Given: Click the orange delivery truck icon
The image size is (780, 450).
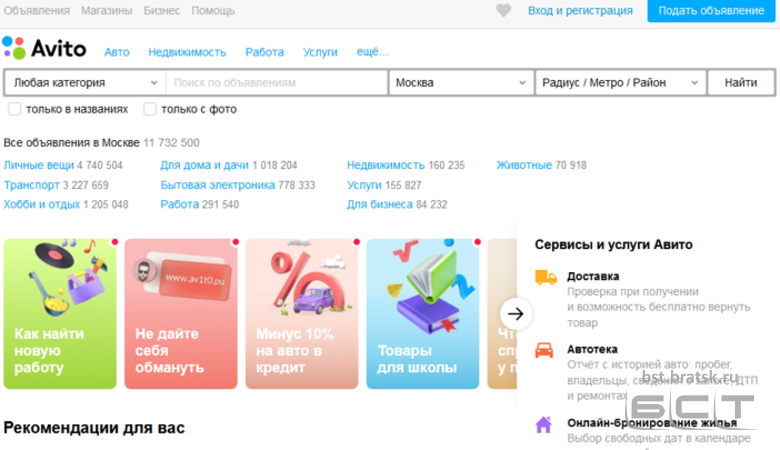Looking at the screenshot, I should 545,277.
